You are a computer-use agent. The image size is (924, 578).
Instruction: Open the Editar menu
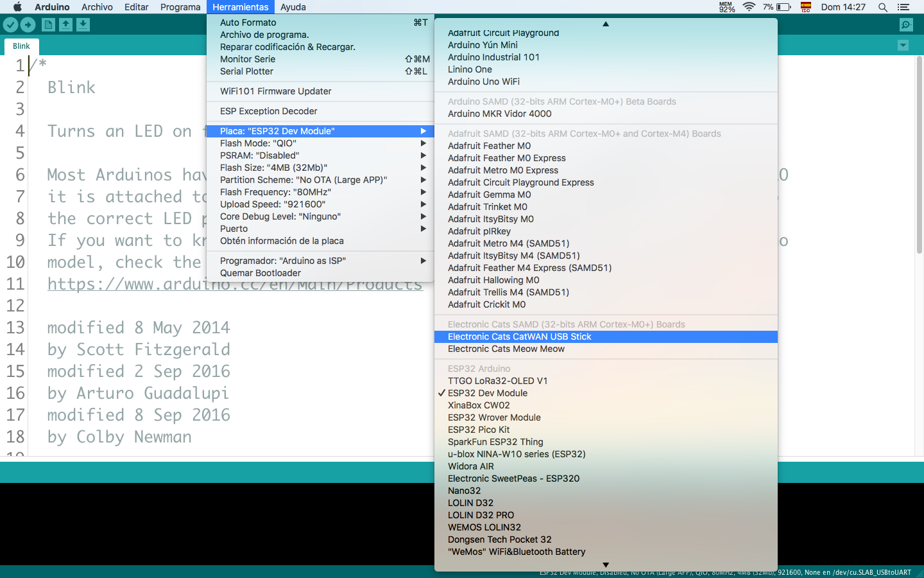[137, 7]
